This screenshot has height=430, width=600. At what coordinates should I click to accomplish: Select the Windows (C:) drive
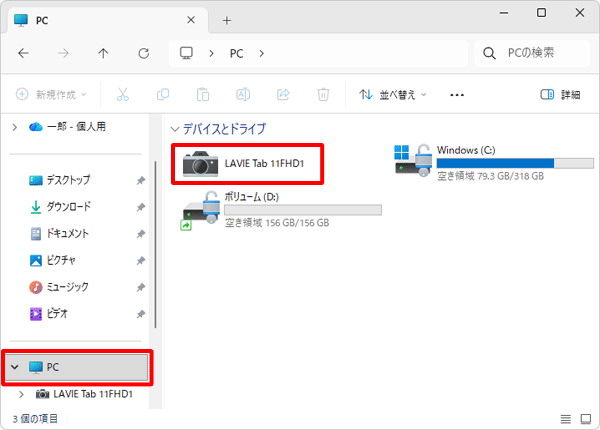(494, 163)
